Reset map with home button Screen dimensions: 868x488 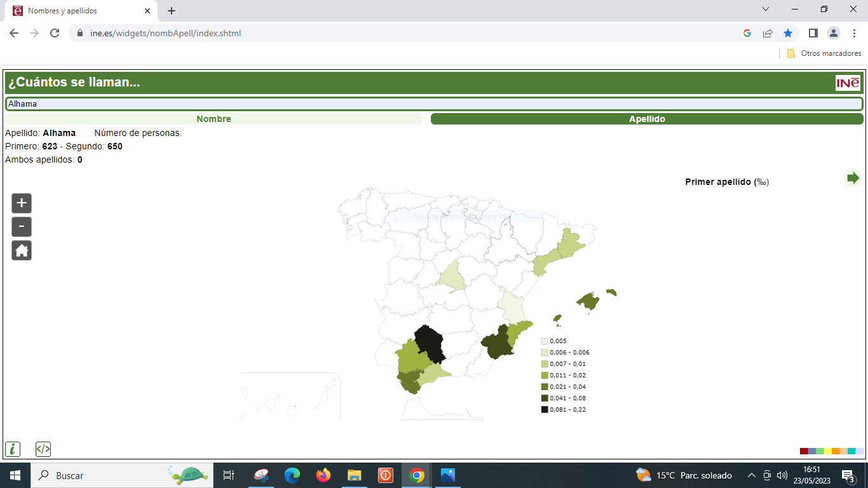[x=22, y=250]
